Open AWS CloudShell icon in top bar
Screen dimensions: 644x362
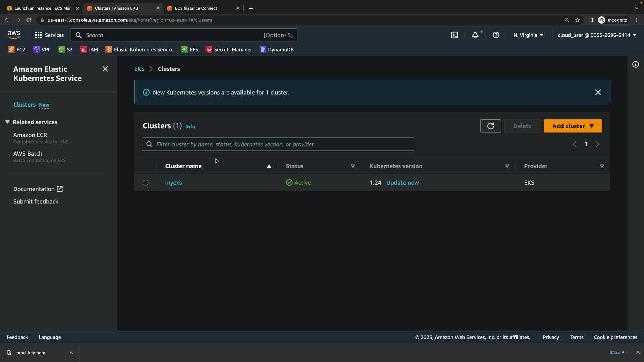click(454, 35)
